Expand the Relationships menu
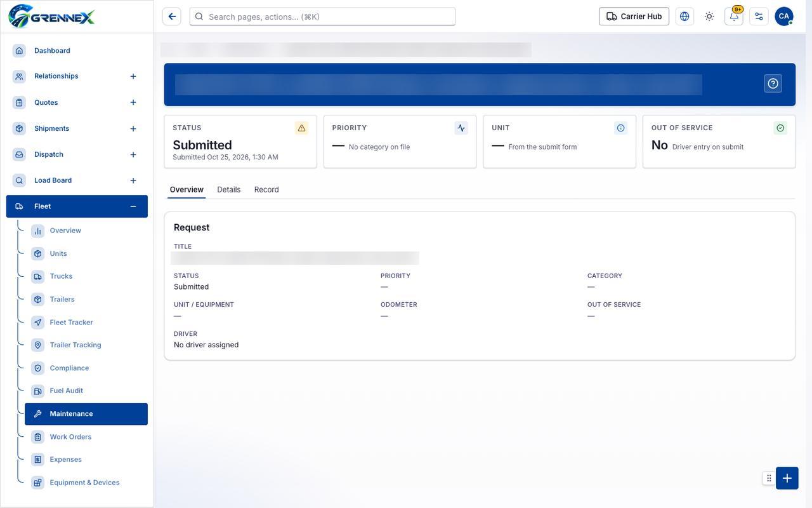 [x=133, y=76]
